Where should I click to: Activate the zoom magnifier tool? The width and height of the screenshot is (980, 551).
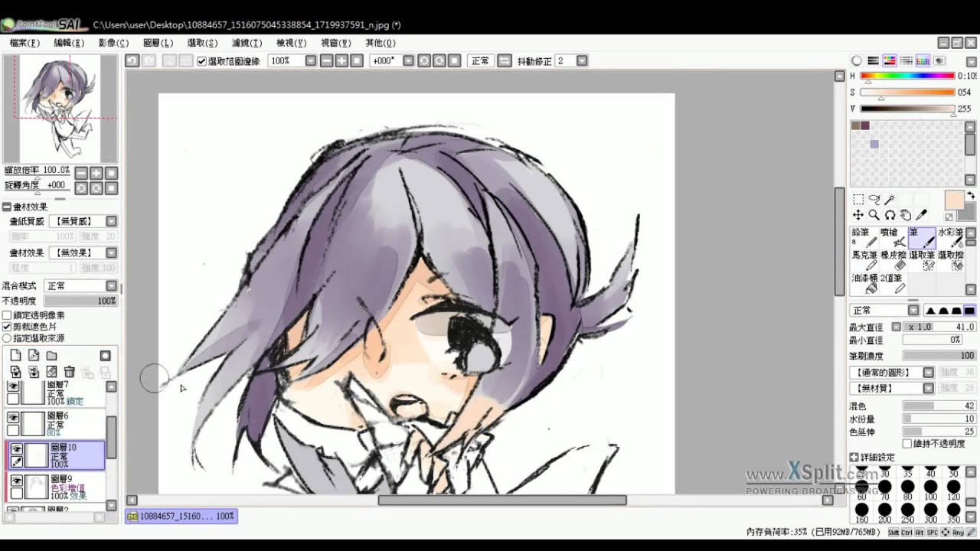(x=874, y=216)
